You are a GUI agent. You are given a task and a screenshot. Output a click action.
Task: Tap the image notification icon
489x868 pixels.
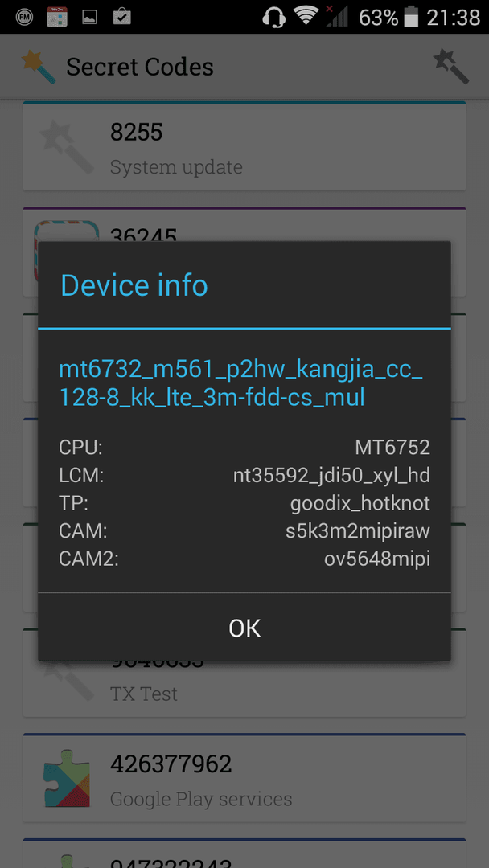(90, 18)
